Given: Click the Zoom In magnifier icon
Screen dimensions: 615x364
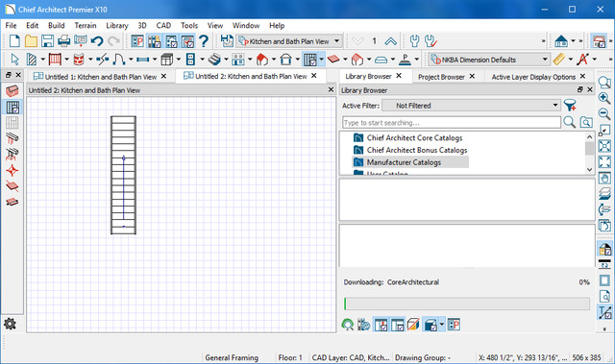Looking at the screenshot, I should (x=604, y=98).
